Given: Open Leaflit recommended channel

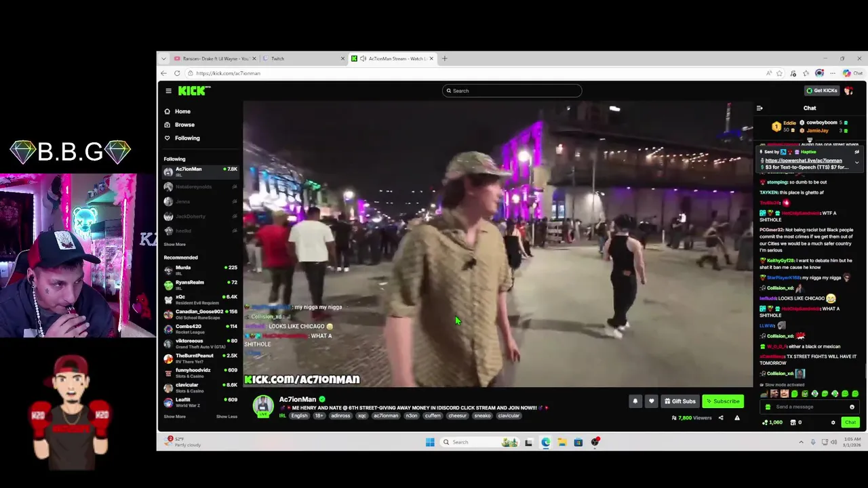Looking at the screenshot, I should 200,402.
